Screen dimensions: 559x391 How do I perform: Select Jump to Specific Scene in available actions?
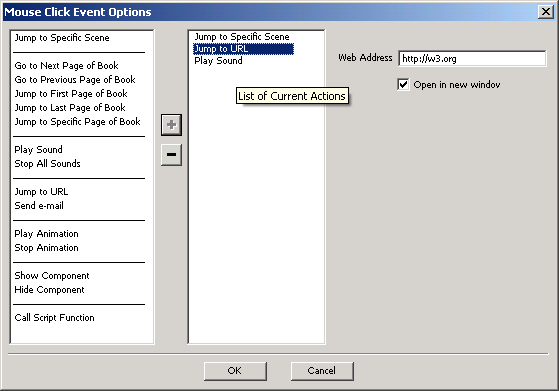tap(62, 38)
